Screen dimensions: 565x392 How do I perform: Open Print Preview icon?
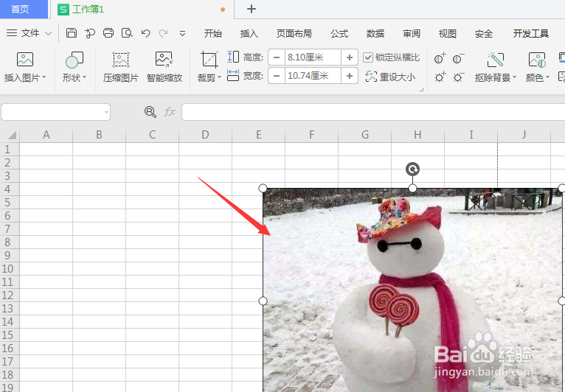[x=127, y=33]
